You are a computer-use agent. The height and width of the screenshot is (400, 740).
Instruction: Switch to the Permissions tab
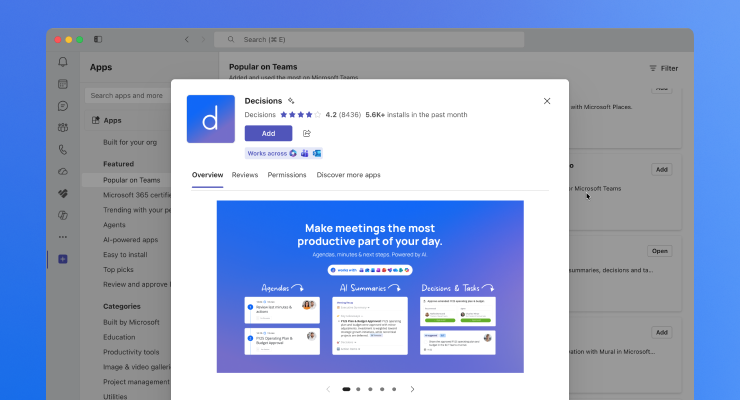pos(287,175)
